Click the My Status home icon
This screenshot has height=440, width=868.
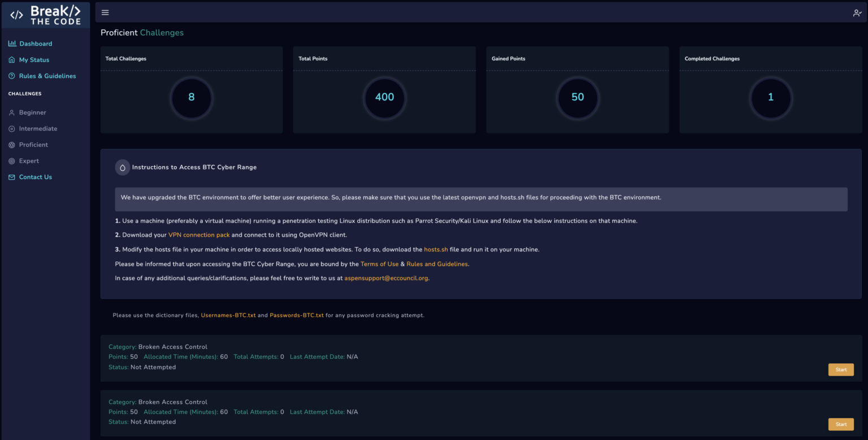(x=11, y=59)
